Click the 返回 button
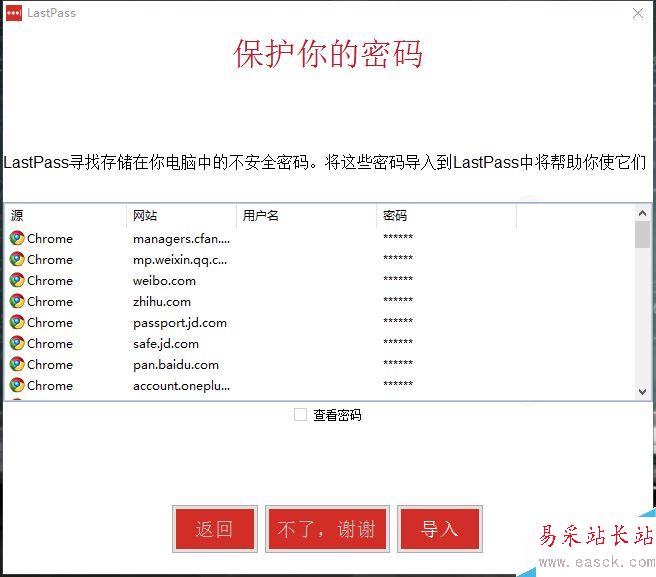 click(215, 529)
